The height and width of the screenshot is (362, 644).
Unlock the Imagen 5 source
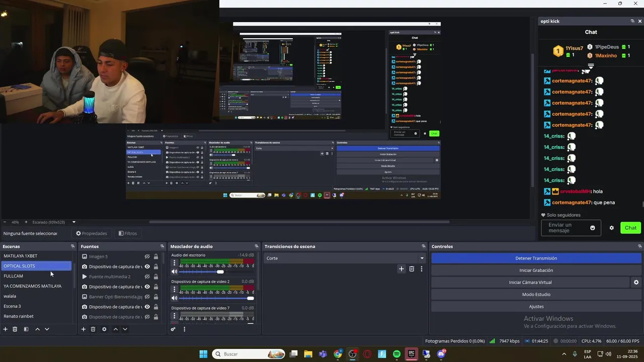(156, 256)
